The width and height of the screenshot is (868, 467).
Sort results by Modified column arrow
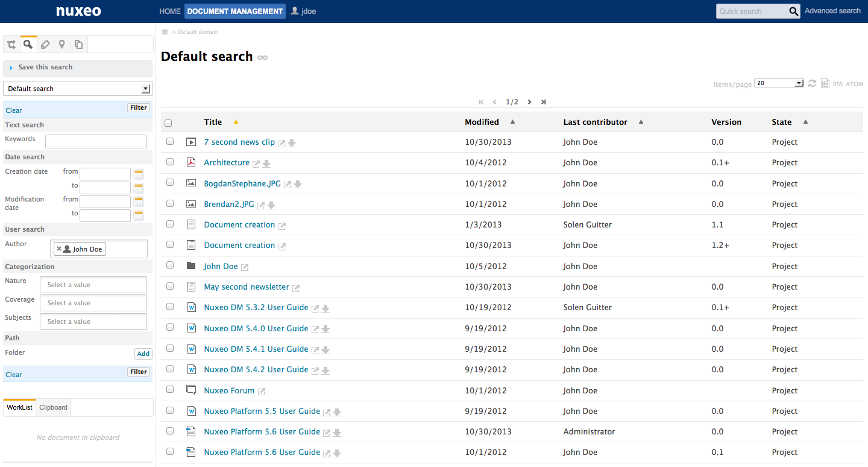pos(513,122)
